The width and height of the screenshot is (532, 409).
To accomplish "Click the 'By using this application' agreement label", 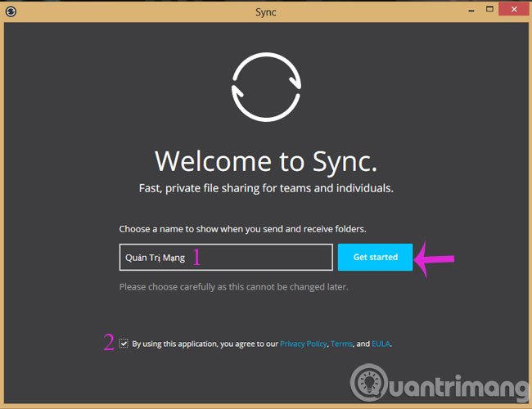I will [205, 344].
